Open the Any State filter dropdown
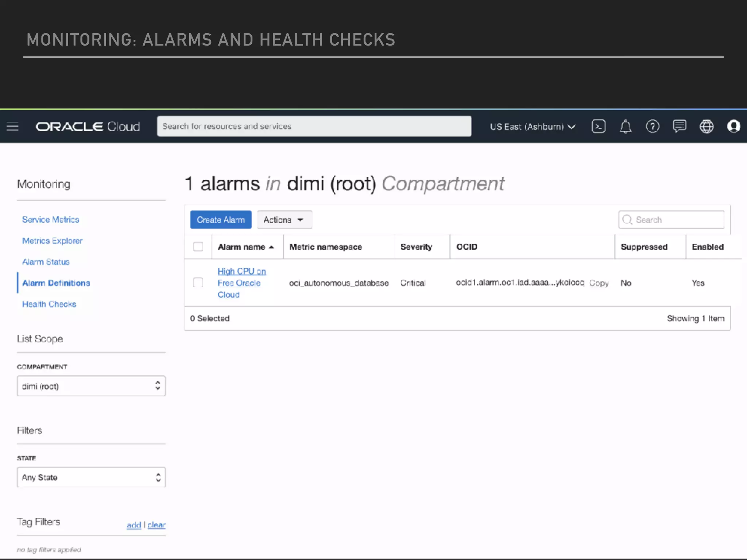The image size is (747, 560). 91,477
